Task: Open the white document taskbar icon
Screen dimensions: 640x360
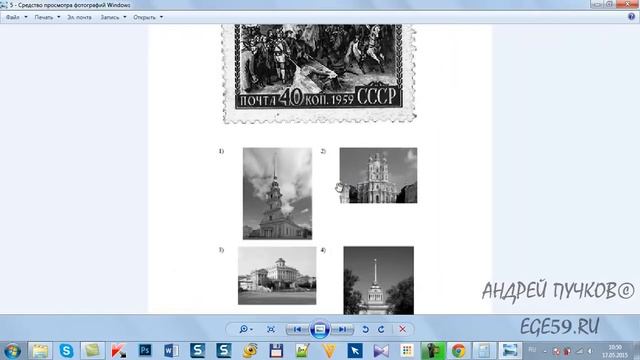Action: [484, 351]
